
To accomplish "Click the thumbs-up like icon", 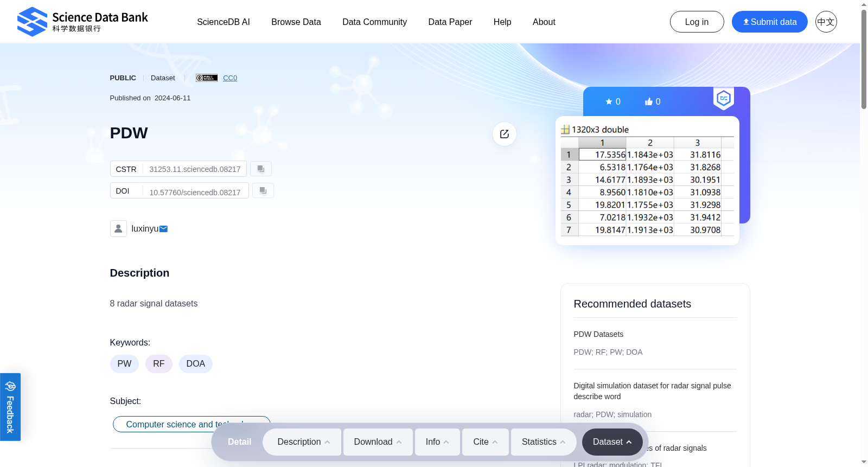I will (x=648, y=101).
